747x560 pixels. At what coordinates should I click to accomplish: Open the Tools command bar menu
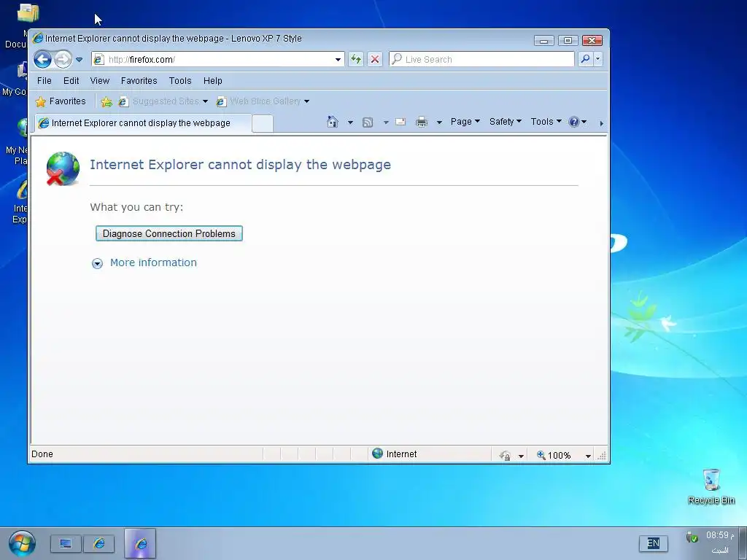point(546,122)
